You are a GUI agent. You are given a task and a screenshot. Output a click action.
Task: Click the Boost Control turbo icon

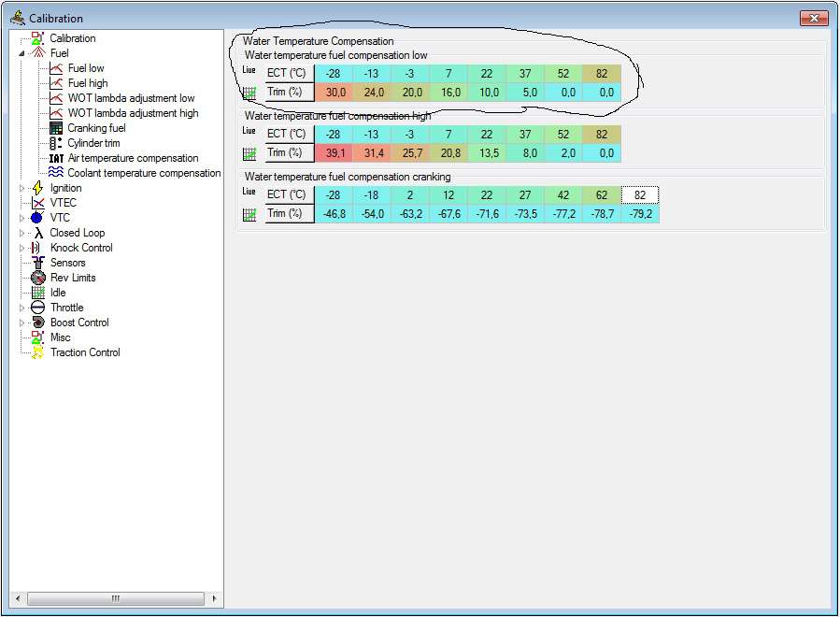click(37, 323)
